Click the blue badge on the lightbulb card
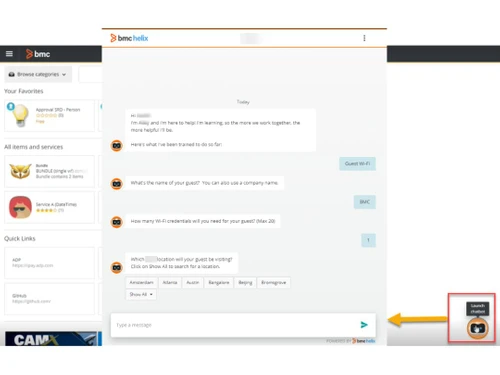 click(x=11, y=106)
